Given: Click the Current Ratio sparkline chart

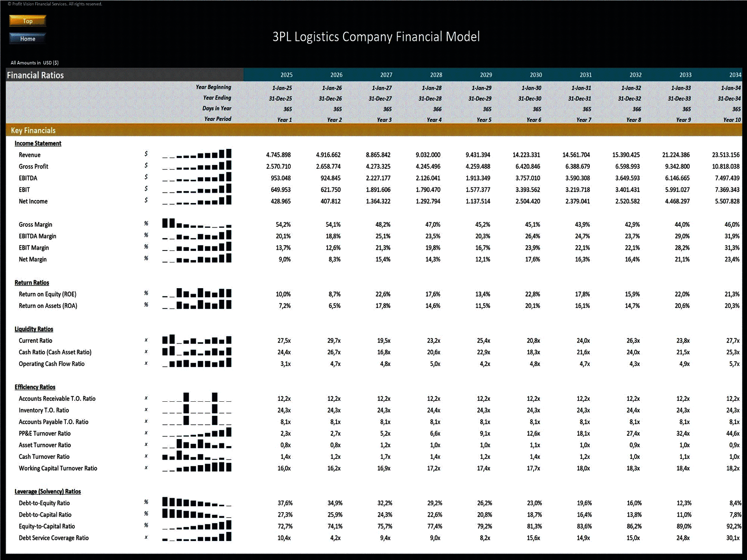Looking at the screenshot, I should tap(197, 339).
